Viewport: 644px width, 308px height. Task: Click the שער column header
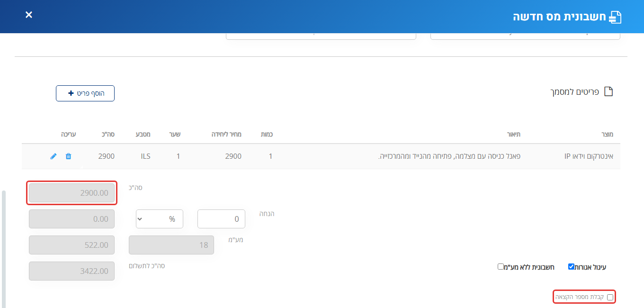(175, 135)
